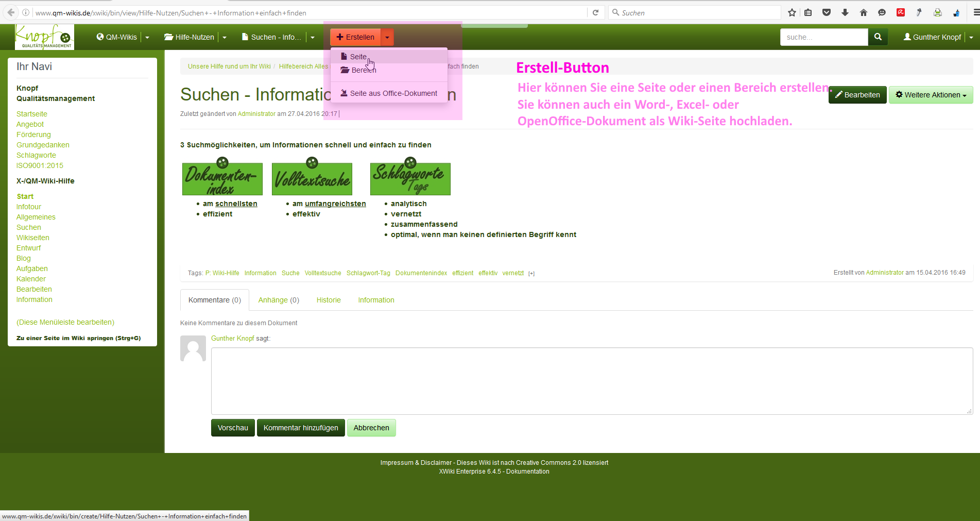
Task: Open the Weitere Aktionen dropdown
Action: tap(931, 95)
